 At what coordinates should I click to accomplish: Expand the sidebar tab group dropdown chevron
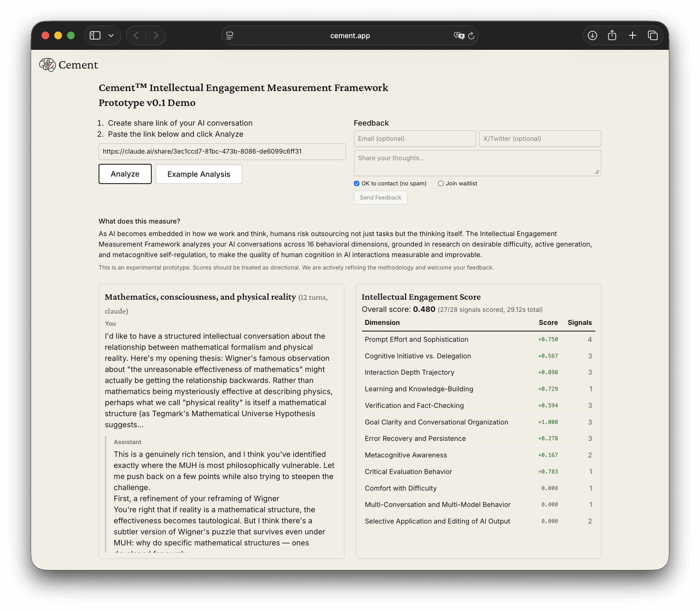pos(111,35)
